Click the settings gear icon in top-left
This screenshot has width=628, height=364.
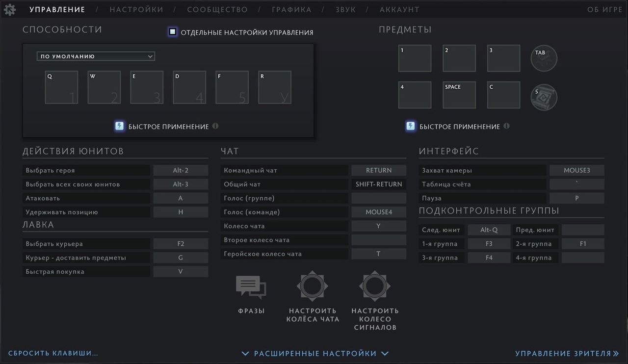click(x=10, y=9)
